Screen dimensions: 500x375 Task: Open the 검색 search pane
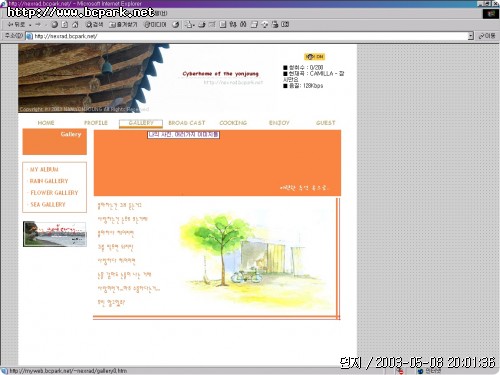pyautogui.click(x=95, y=24)
